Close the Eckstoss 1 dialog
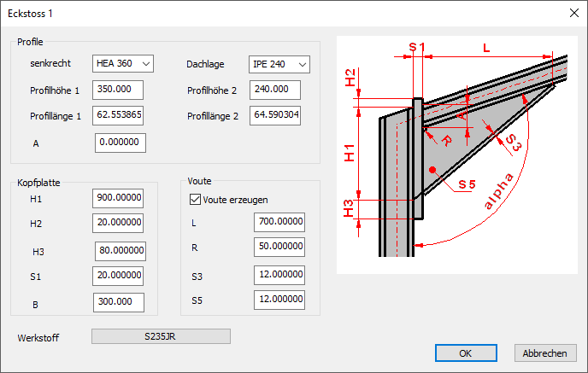 point(573,13)
